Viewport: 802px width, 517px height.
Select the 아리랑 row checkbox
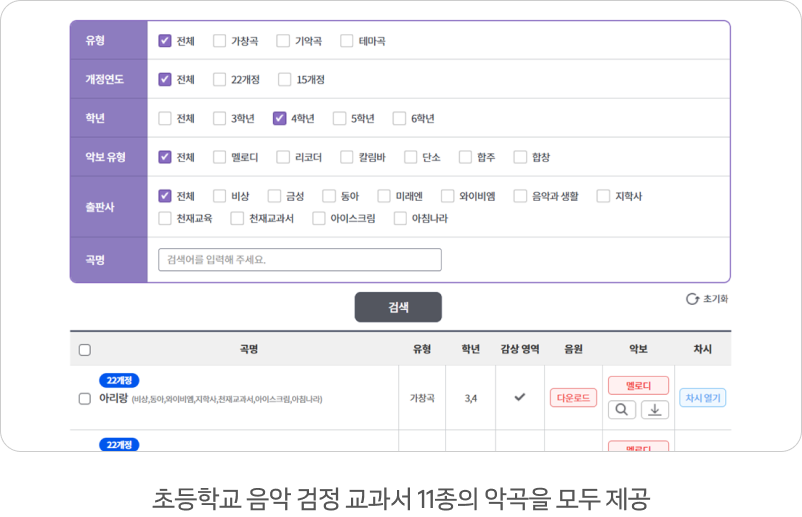tap(85, 398)
